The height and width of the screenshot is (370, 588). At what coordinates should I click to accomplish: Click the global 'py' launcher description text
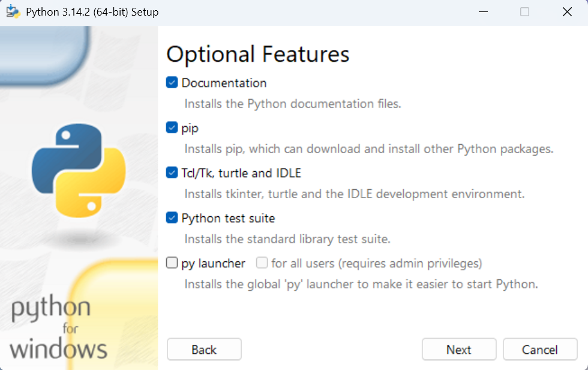tap(361, 284)
